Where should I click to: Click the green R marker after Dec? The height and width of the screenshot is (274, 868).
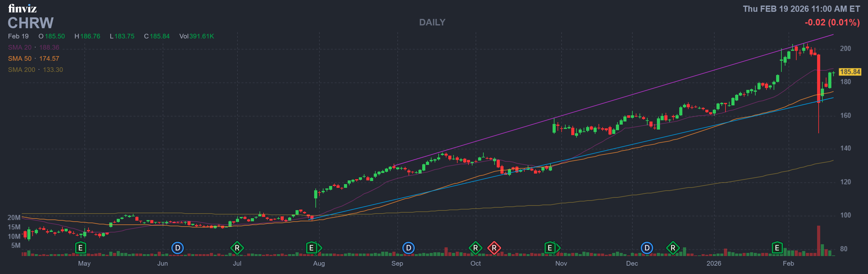pyautogui.click(x=673, y=248)
